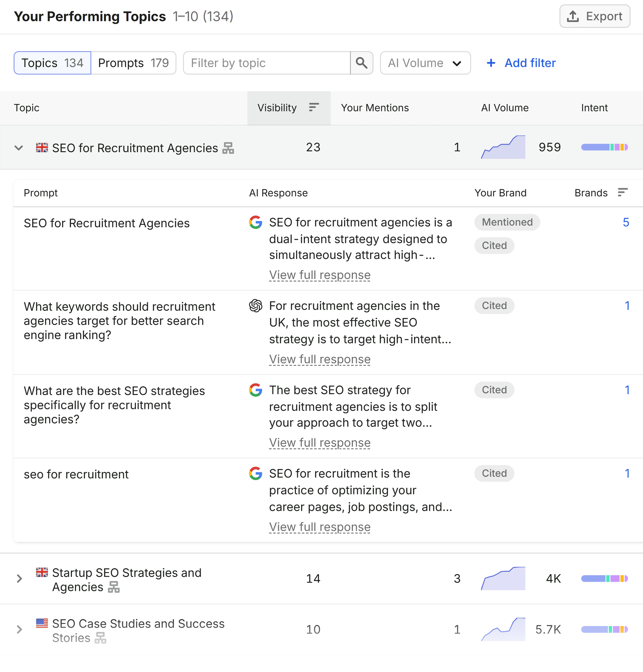Click Google icon on best SEO strategy response
The height and width of the screenshot is (672, 643).
tap(256, 390)
